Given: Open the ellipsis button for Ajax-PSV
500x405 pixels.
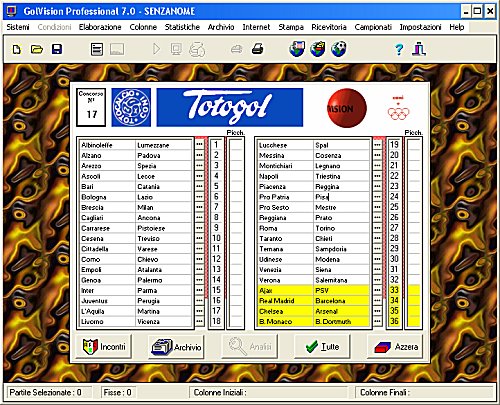Looking at the screenshot, I should click(x=377, y=290).
